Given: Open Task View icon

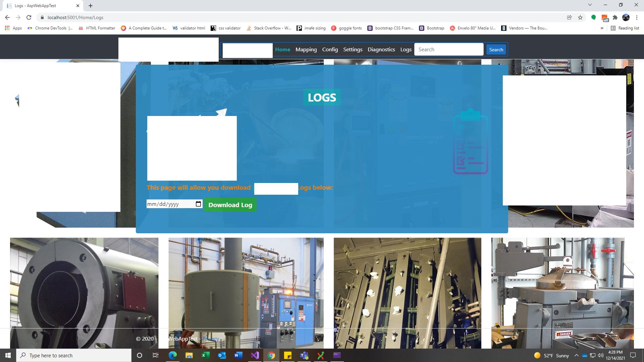Looking at the screenshot, I should click(x=155, y=355).
